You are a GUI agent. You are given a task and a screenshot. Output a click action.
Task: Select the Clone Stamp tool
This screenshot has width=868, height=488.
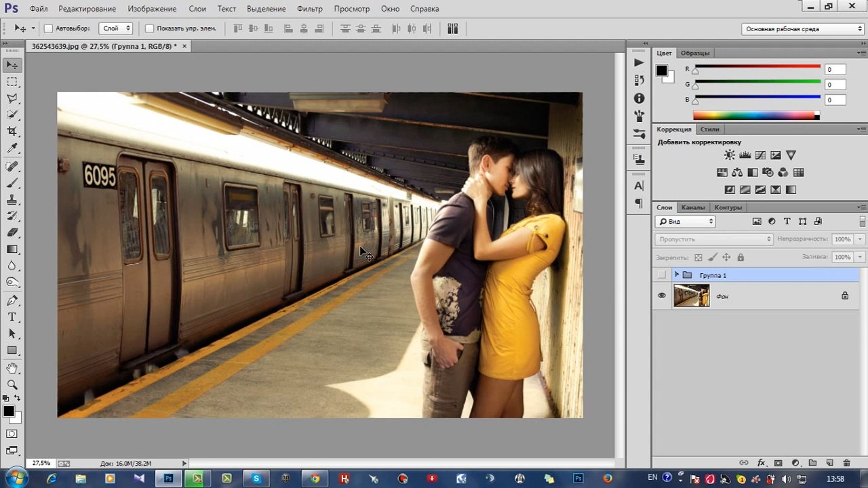tap(12, 200)
